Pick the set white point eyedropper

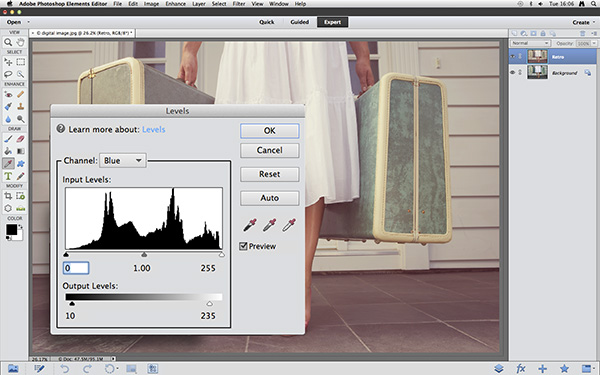click(289, 225)
